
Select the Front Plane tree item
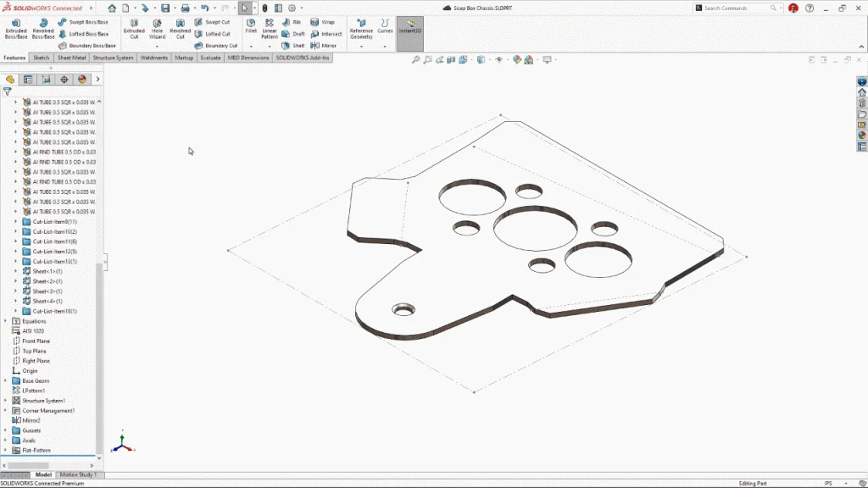pos(36,341)
